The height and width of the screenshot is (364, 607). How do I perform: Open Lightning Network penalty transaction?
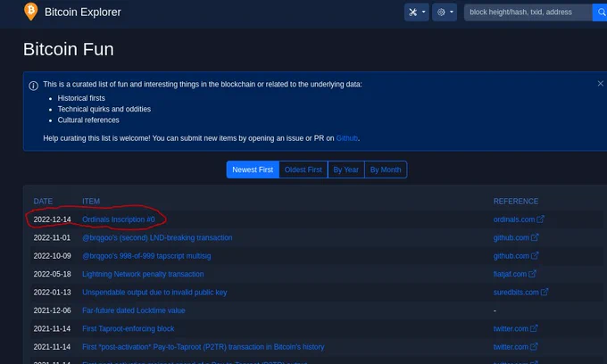[x=143, y=274]
